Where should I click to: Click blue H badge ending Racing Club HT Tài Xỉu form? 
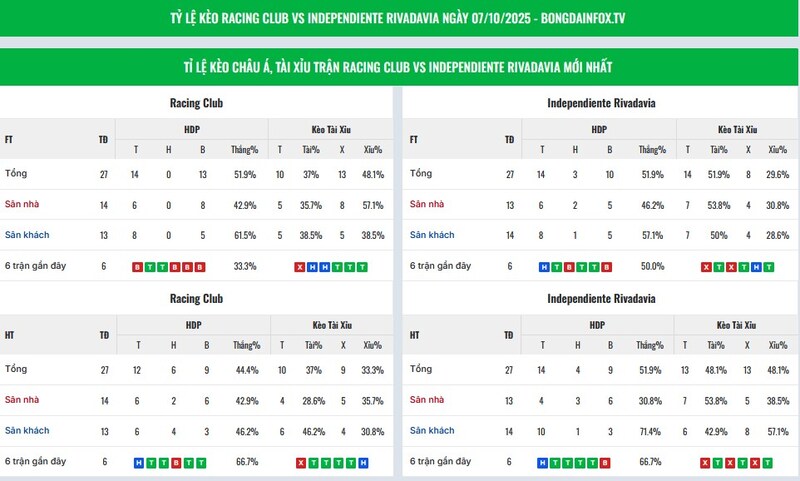tap(363, 463)
